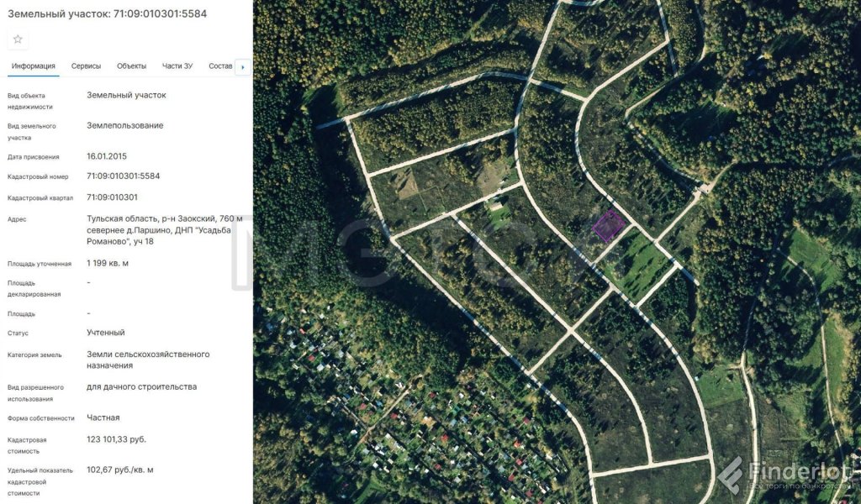Click the area value 1 199 кв. м
Image resolution: width=861 pixels, height=504 pixels.
(x=108, y=264)
